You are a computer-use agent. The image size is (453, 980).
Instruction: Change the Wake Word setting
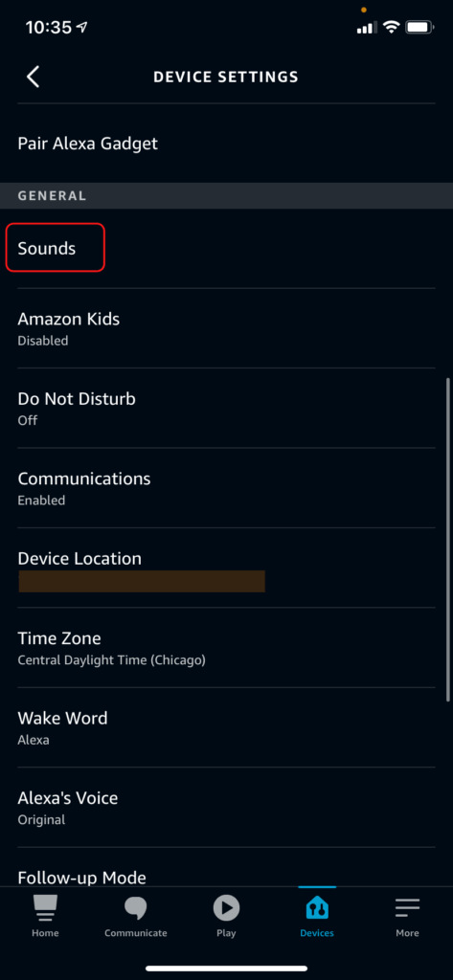point(226,727)
